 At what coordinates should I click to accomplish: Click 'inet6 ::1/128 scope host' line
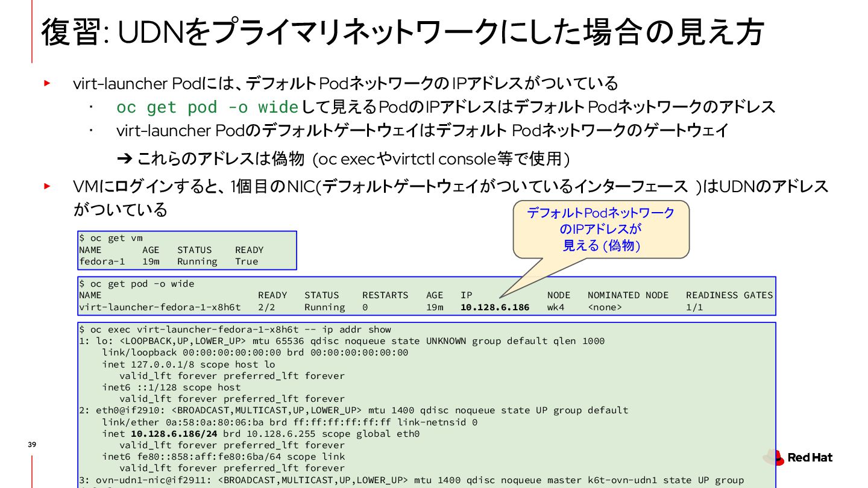click(171, 387)
